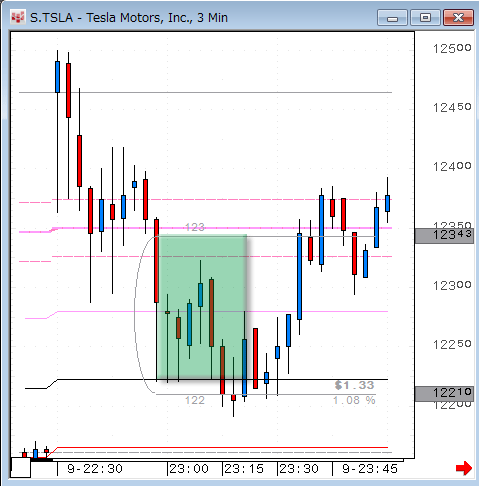Click the 9-22:30 time axis label
This screenshot has height=486, width=479.
pyautogui.click(x=95, y=469)
